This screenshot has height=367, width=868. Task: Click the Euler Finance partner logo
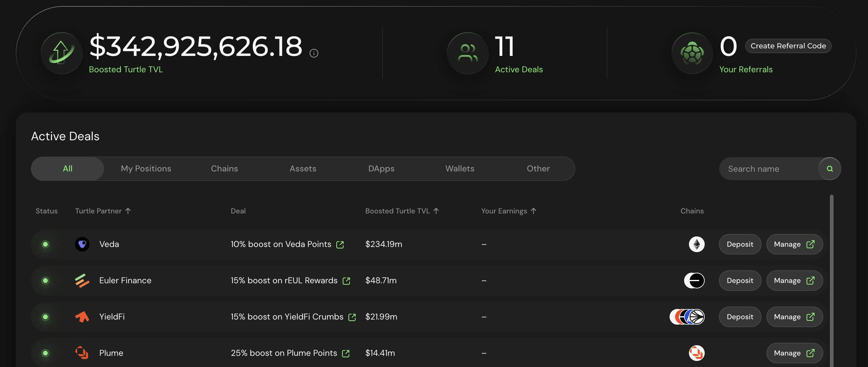82,281
